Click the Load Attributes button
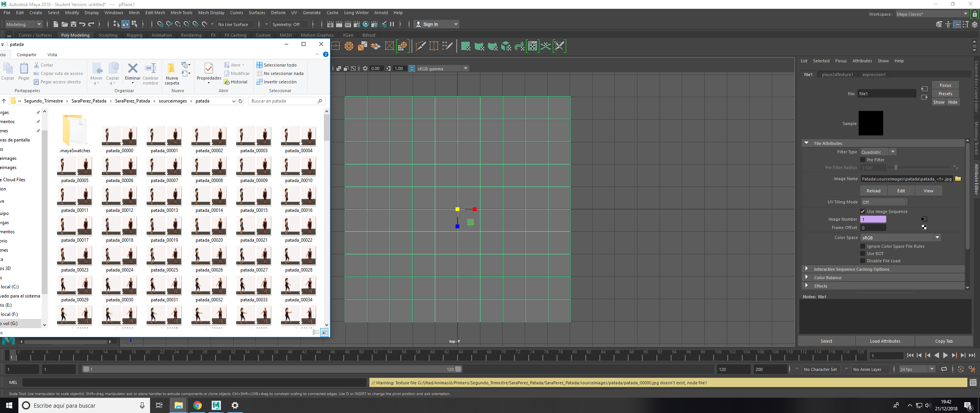 coord(885,341)
